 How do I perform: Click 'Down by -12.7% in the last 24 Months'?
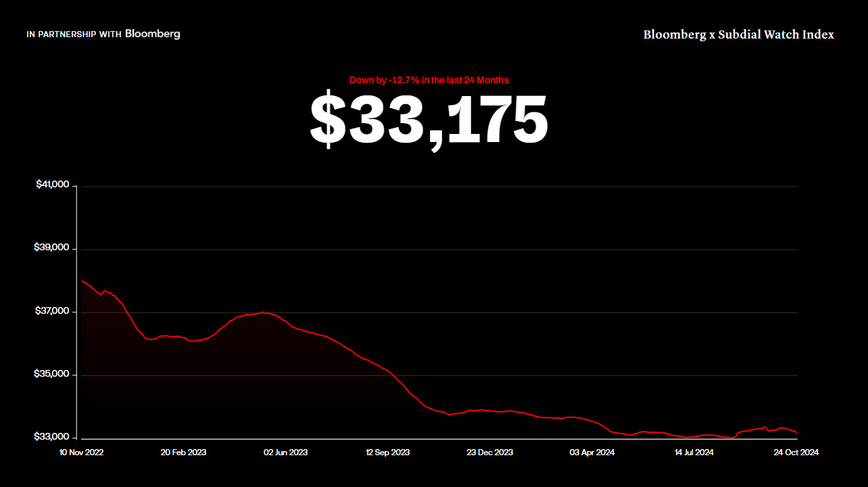click(429, 80)
